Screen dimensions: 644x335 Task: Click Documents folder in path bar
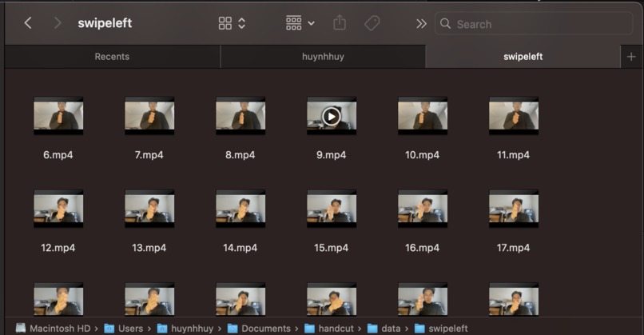pos(259,329)
